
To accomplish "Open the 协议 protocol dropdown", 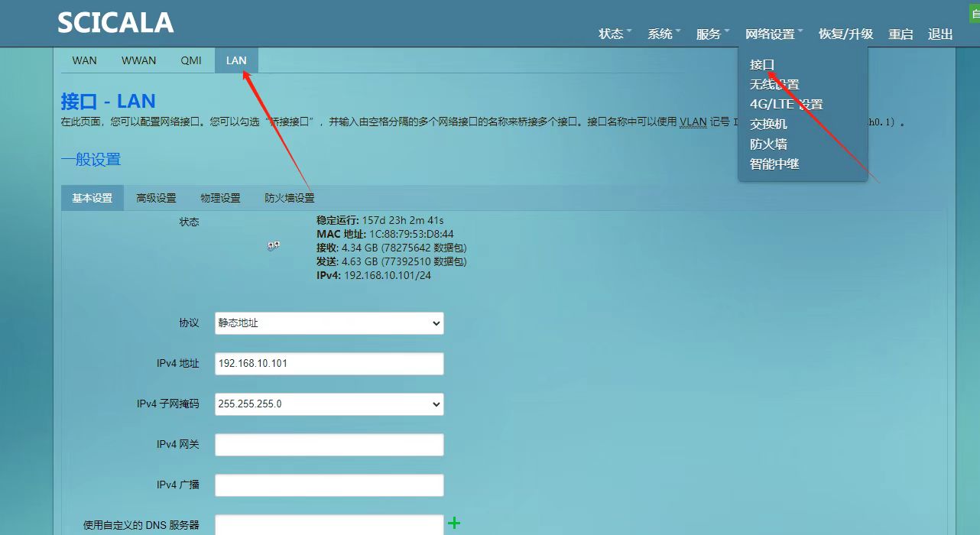I will (329, 323).
